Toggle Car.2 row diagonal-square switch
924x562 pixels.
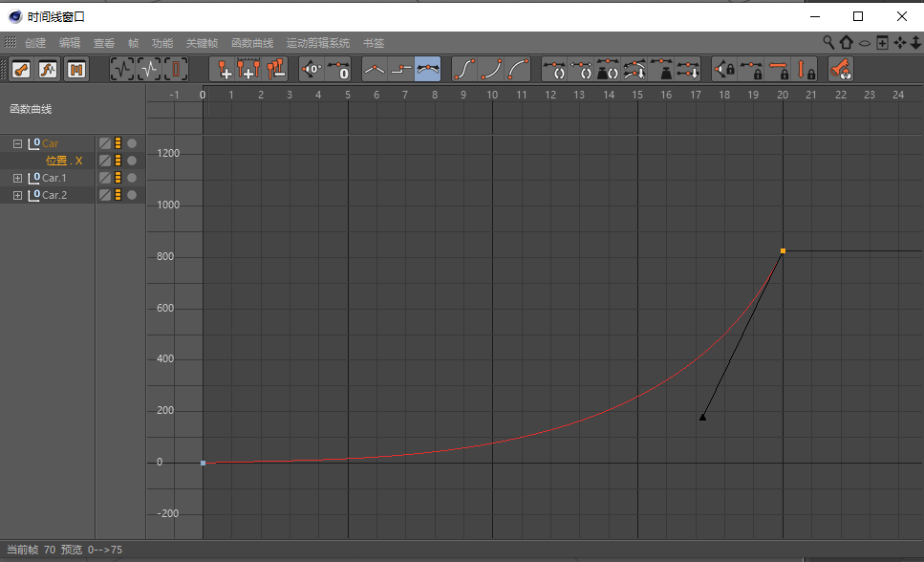tap(105, 195)
